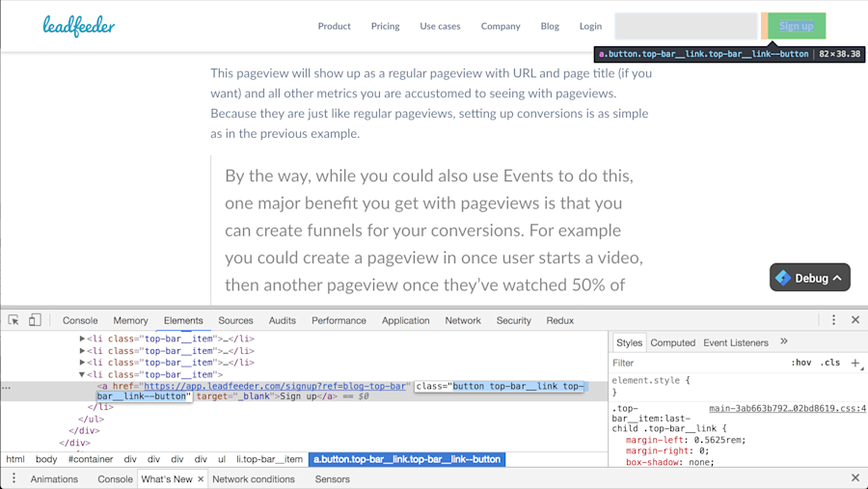Open the Event Listeners sidebar tab

[x=736, y=342]
